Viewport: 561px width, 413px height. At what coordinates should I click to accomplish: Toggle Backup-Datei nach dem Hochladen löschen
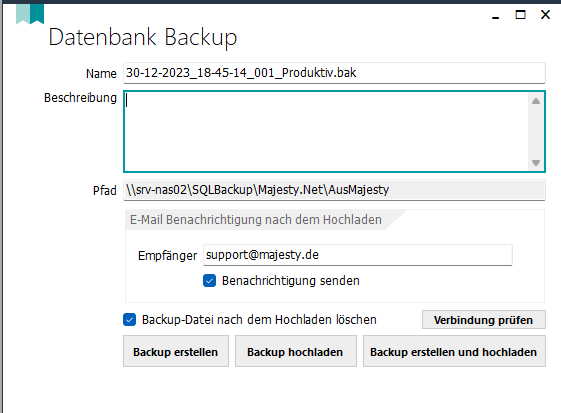[x=130, y=320]
